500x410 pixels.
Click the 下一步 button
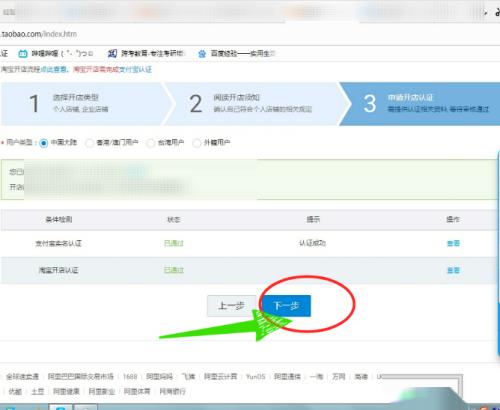[x=287, y=306]
